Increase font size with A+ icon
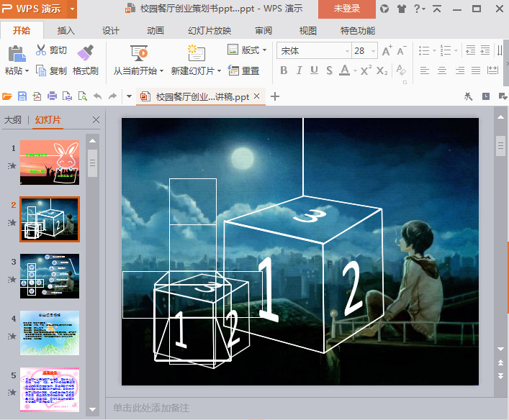This screenshot has height=420, width=509. 387,51
